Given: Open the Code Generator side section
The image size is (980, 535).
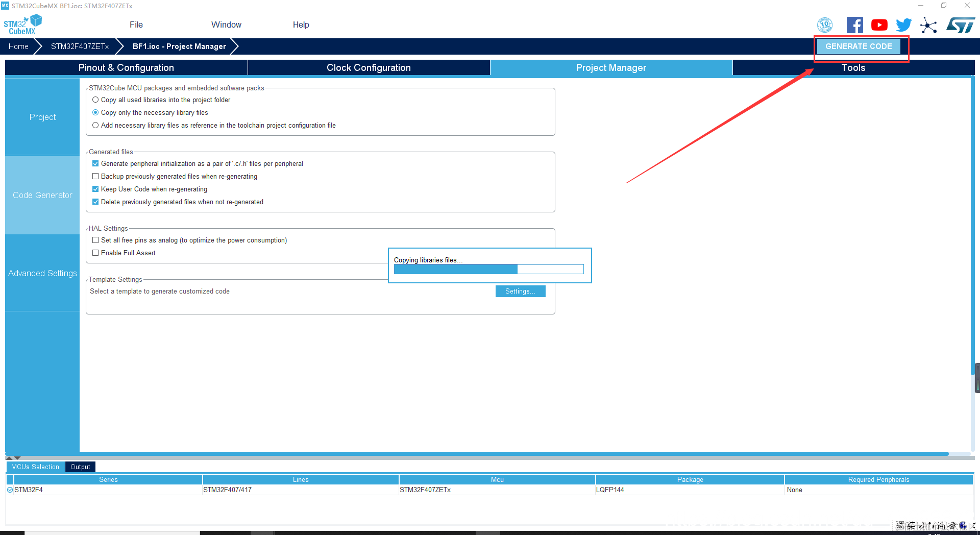Looking at the screenshot, I should coord(42,195).
